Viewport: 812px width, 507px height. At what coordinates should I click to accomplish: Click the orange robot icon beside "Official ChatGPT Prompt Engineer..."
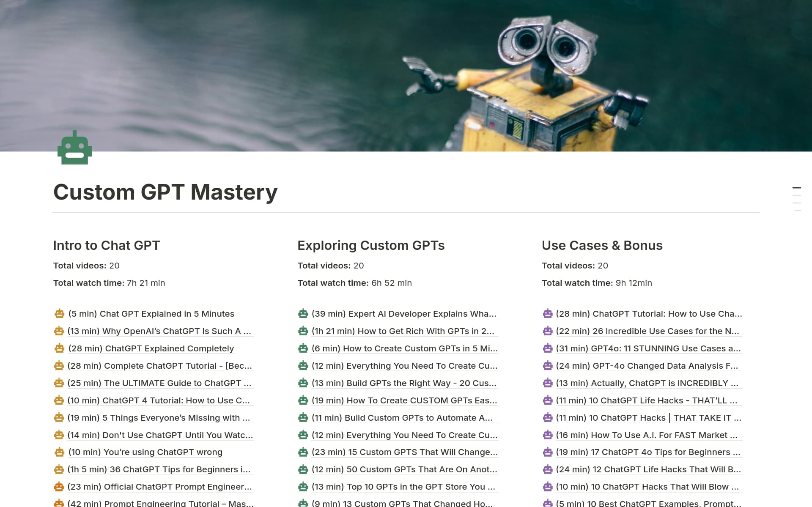[59, 487]
